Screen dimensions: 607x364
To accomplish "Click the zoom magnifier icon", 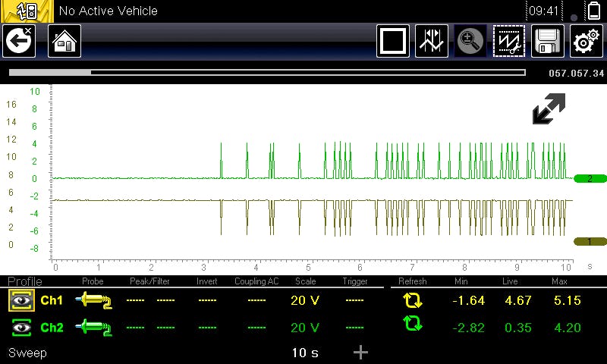I will tap(470, 41).
